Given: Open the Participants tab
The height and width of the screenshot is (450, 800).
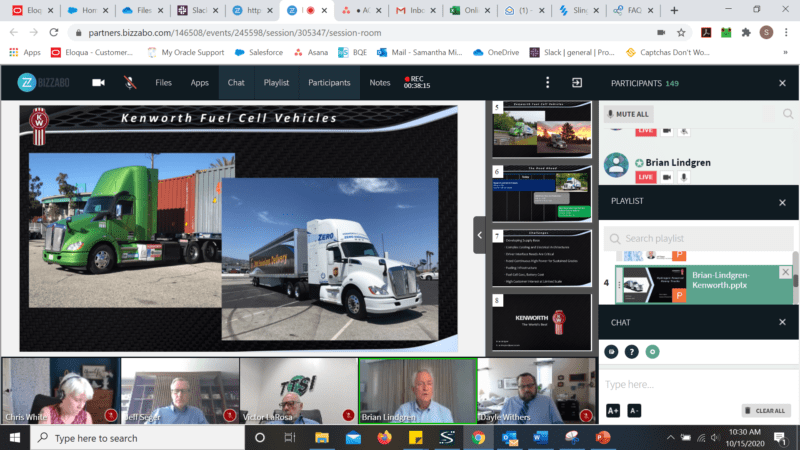Looking at the screenshot, I should click(x=329, y=83).
